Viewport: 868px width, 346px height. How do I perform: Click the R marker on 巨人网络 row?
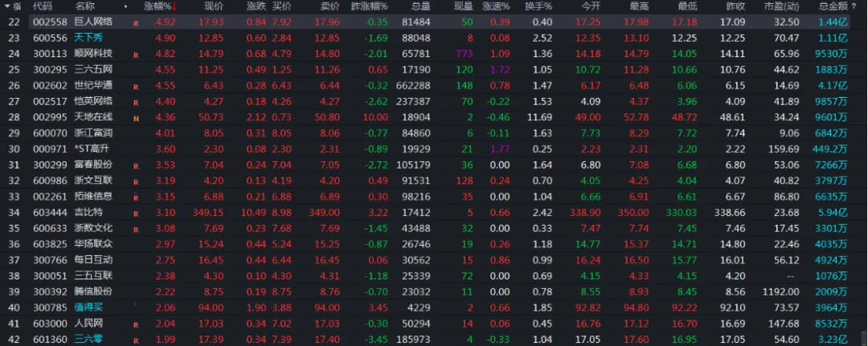pyautogui.click(x=136, y=24)
